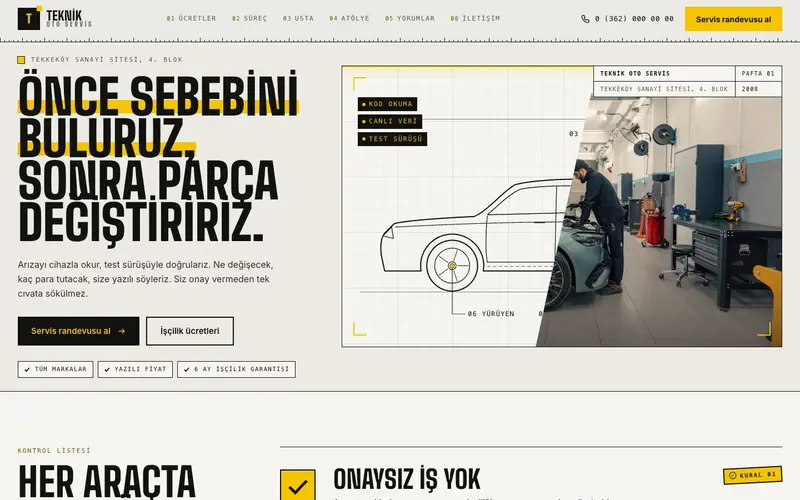800x500 pixels.
Task: Open the 03 Usta nav link
Action: [x=298, y=18]
